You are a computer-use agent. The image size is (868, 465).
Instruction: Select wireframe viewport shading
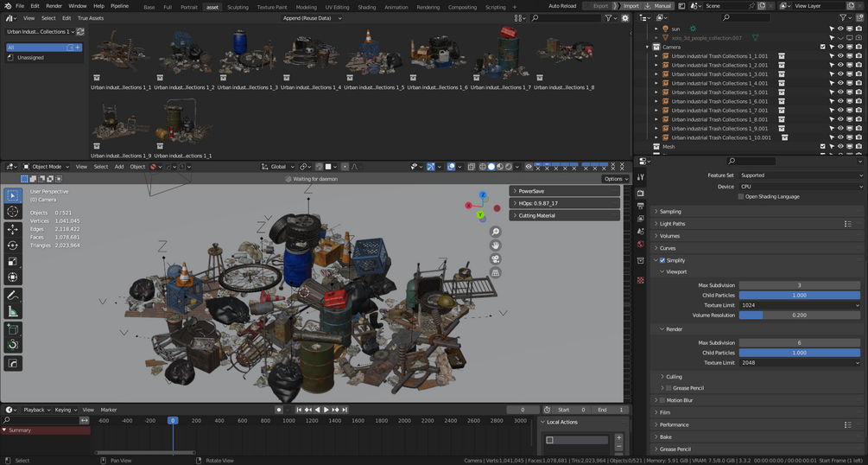click(483, 166)
